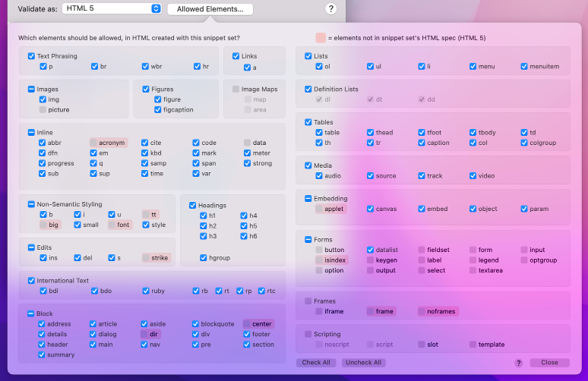Toggle the Figures group checkbox

pos(146,89)
